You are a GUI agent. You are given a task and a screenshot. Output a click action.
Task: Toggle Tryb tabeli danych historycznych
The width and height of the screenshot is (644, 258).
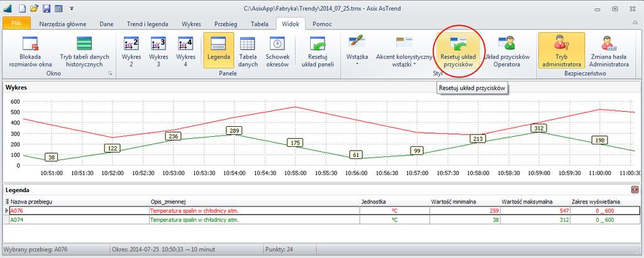pyautogui.click(x=85, y=51)
